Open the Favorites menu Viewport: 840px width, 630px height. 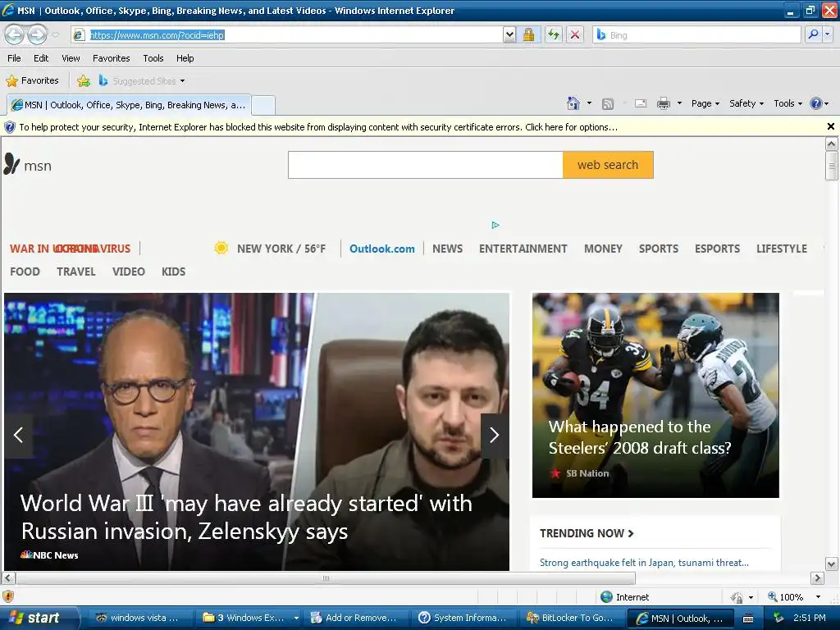click(112, 58)
